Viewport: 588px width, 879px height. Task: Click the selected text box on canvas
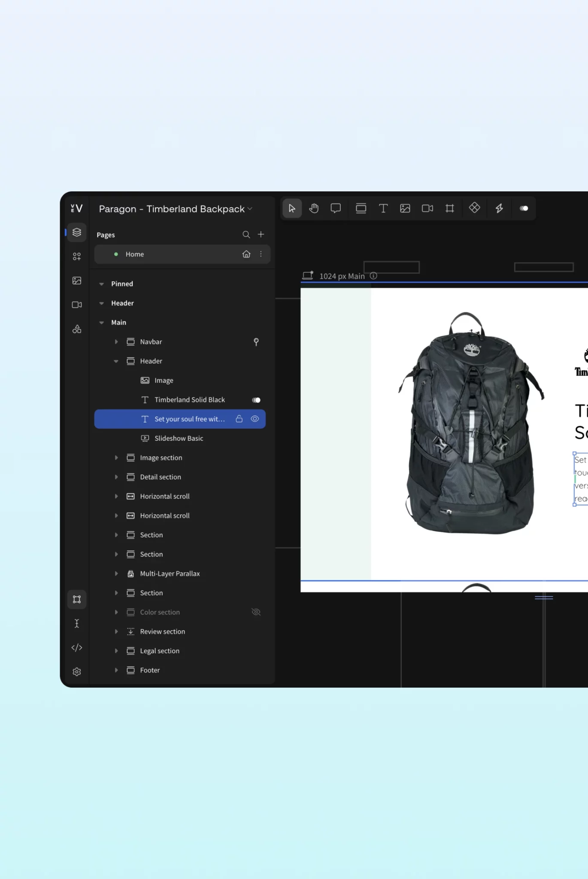[x=581, y=479]
